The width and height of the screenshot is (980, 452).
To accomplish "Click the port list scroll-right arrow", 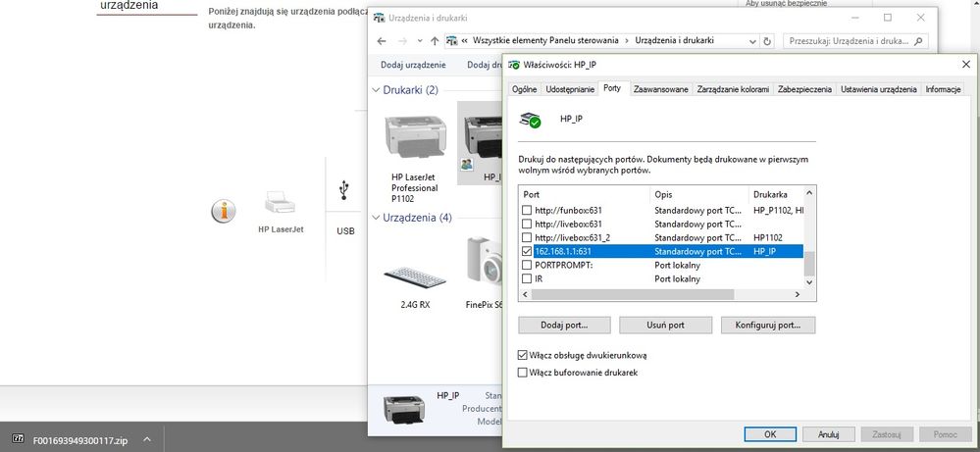I will tap(797, 294).
